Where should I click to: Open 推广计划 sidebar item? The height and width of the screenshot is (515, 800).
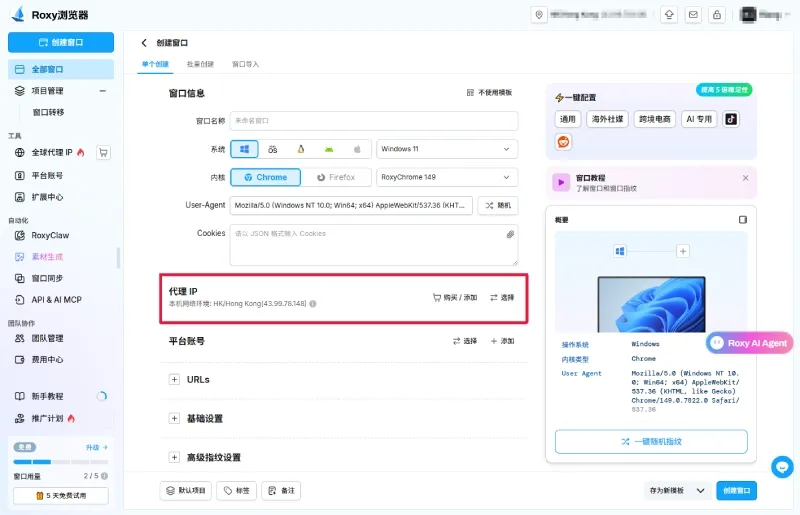(47, 419)
